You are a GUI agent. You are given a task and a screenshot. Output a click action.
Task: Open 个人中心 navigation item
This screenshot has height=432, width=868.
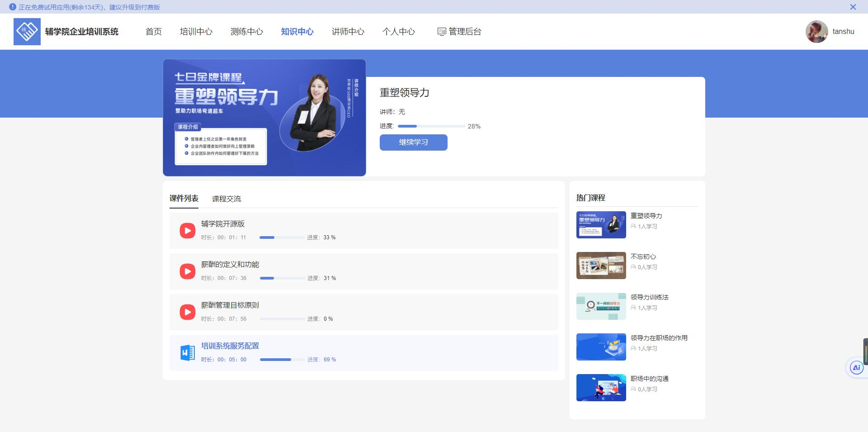(399, 32)
